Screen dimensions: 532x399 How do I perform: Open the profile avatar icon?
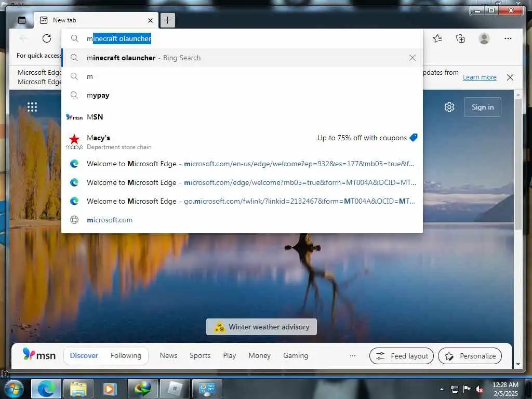[x=484, y=38]
